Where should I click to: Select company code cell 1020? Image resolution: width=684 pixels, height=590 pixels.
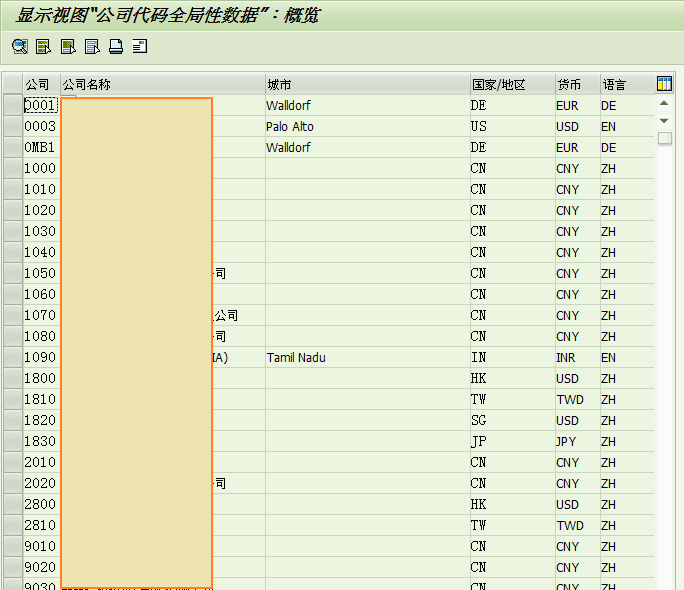41,210
